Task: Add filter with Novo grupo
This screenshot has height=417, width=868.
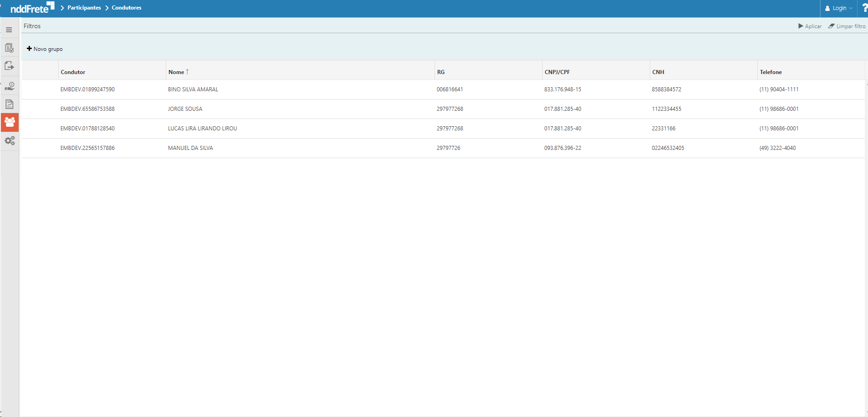Action: [44, 49]
